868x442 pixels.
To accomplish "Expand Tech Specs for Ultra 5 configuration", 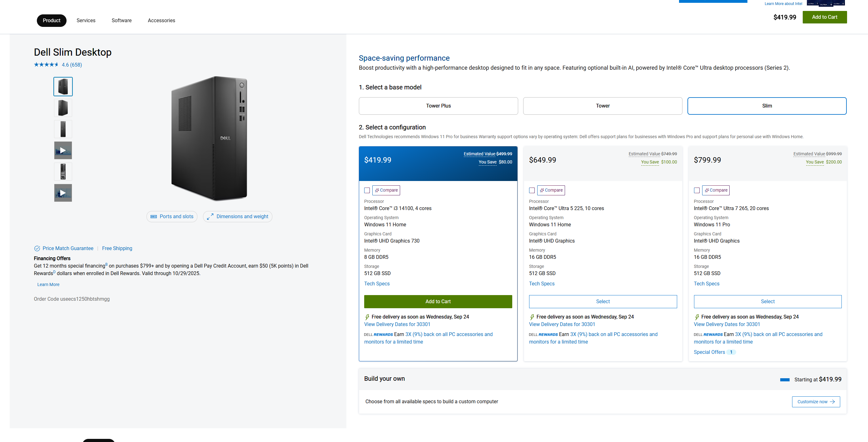I will pyautogui.click(x=542, y=284).
